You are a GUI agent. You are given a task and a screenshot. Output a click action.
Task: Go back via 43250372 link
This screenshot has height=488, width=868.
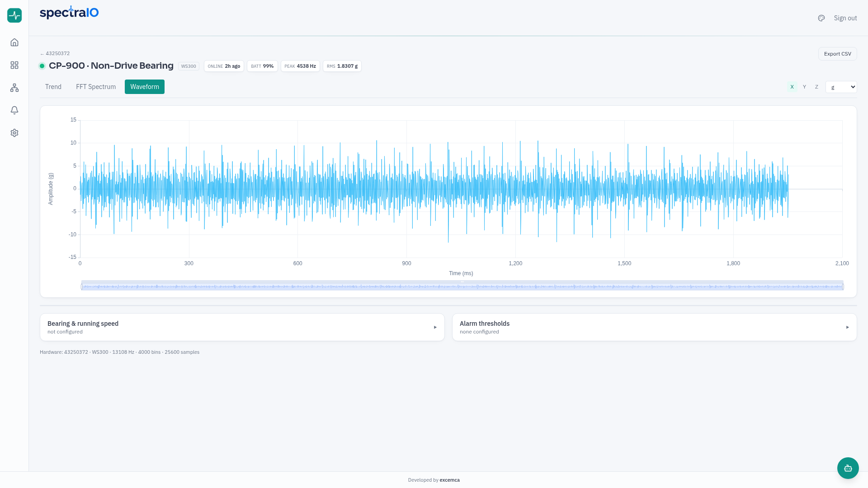point(55,53)
